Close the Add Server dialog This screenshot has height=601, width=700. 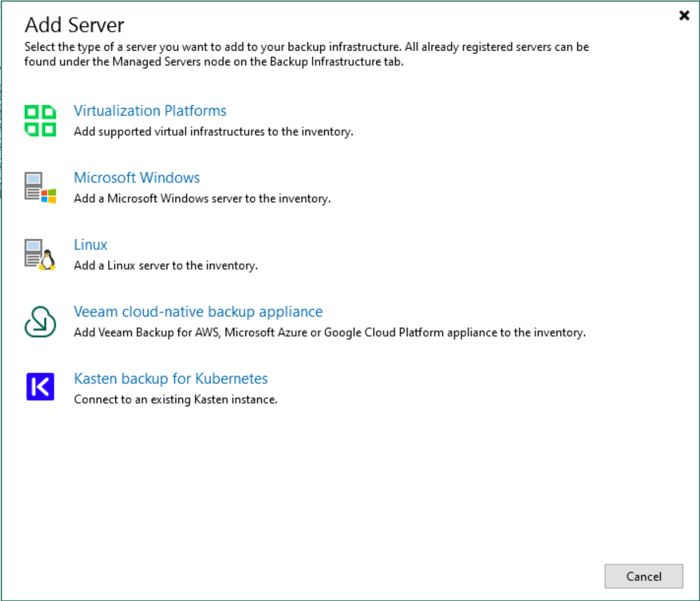coord(684,15)
